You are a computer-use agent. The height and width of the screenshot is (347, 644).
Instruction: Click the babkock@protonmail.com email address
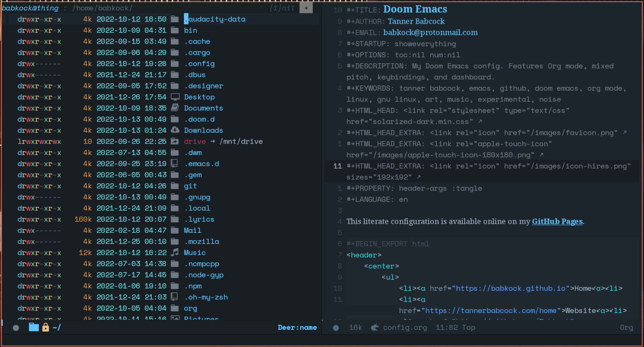point(431,33)
